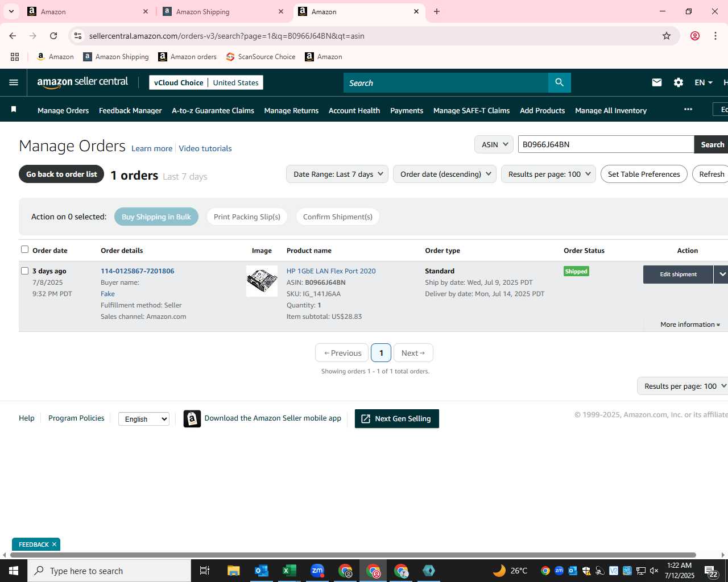Click the magnifier search button in header
This screenshot has width=728, height=582.
tap(560, 82)
